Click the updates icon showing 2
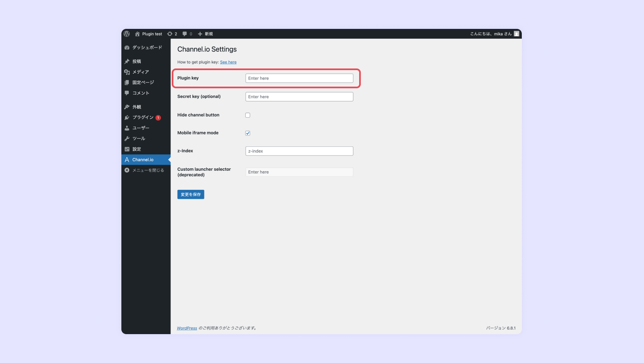This screenshot has width=644, height=363. (x=170, y=34)
